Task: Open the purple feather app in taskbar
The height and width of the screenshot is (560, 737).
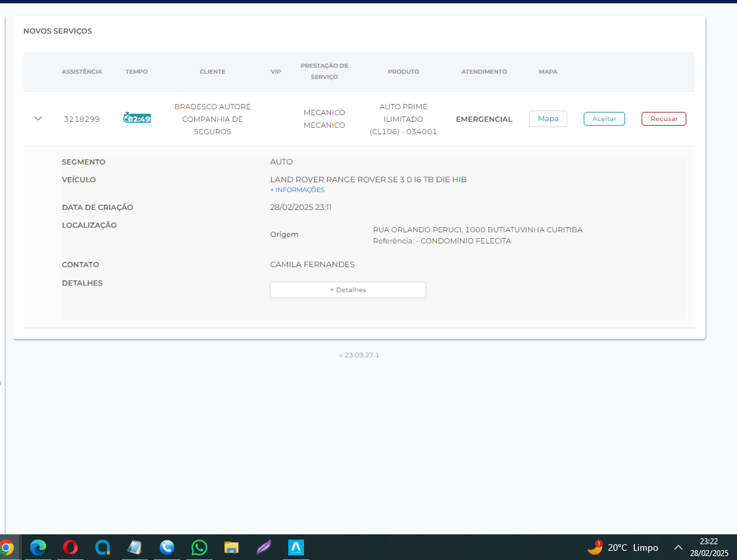Action: [264, 547]
